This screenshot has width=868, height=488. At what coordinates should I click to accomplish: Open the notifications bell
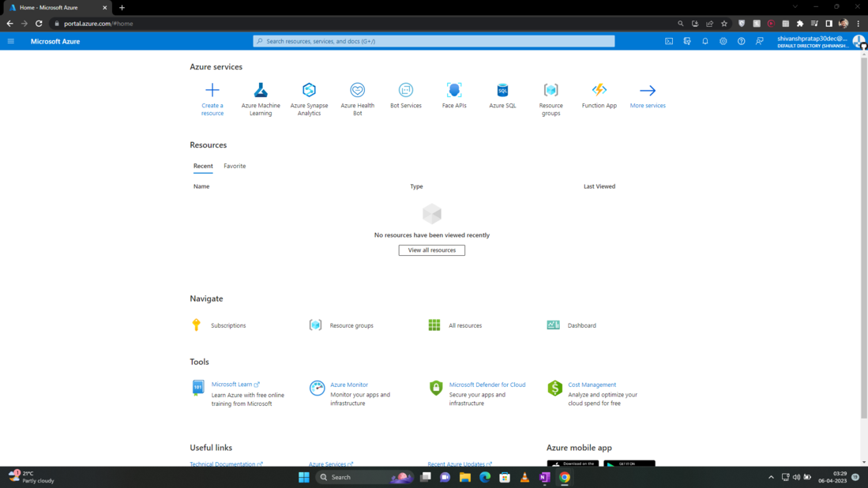click(705, 41)
